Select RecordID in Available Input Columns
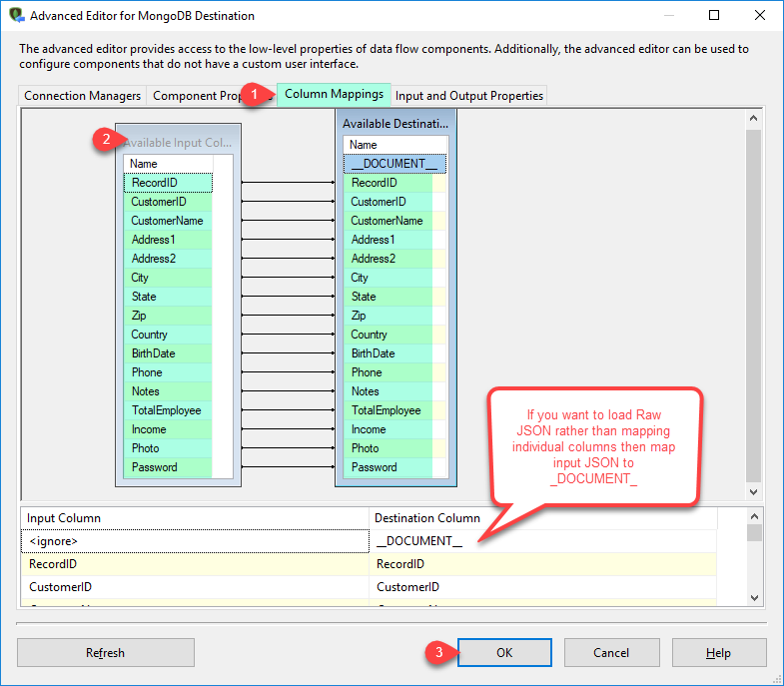This screenshot has height=686, width=784. pyautogui.click(x=168, y=183)
